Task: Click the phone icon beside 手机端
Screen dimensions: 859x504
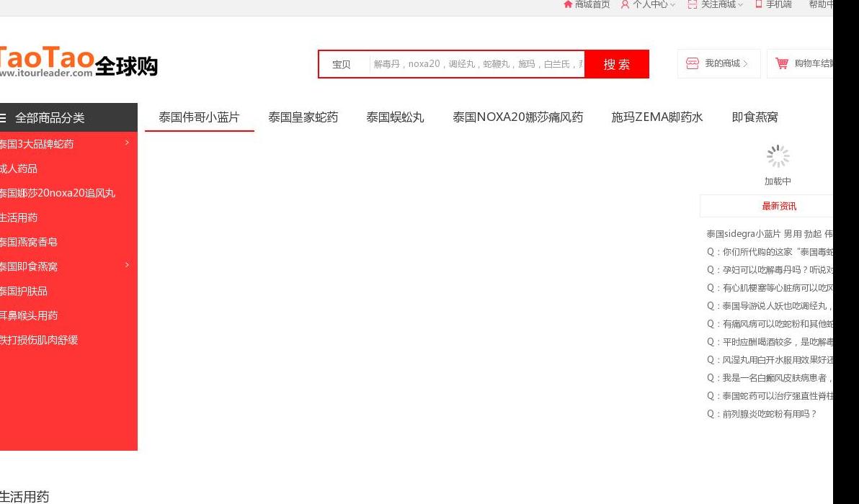Action: (759, 4)
